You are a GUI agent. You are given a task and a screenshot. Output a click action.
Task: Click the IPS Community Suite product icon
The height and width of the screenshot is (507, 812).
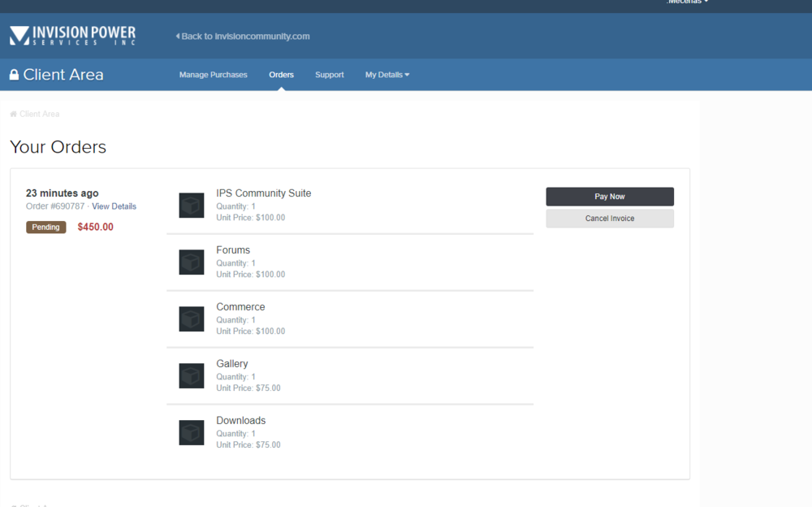[191, 206]
